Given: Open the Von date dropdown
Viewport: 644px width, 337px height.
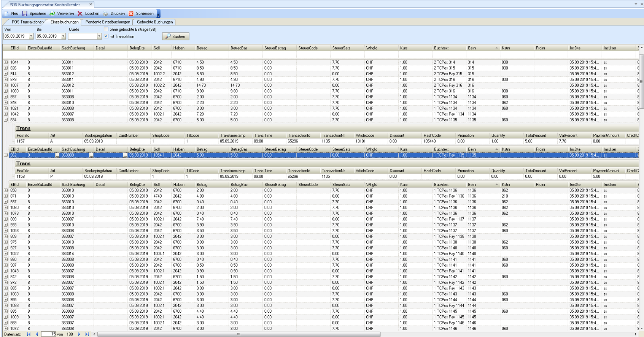Looking at the screenshot, I should click(x=31, y=36).
